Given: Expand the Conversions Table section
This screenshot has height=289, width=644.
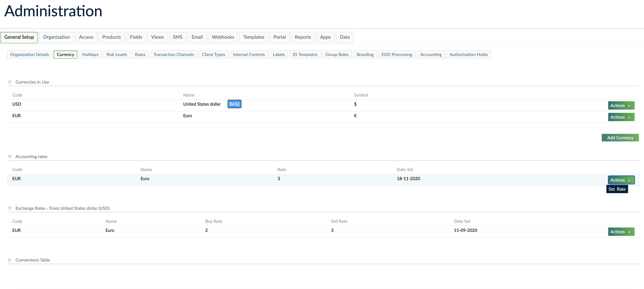Looking at the screenshot, I should point(10,260).
